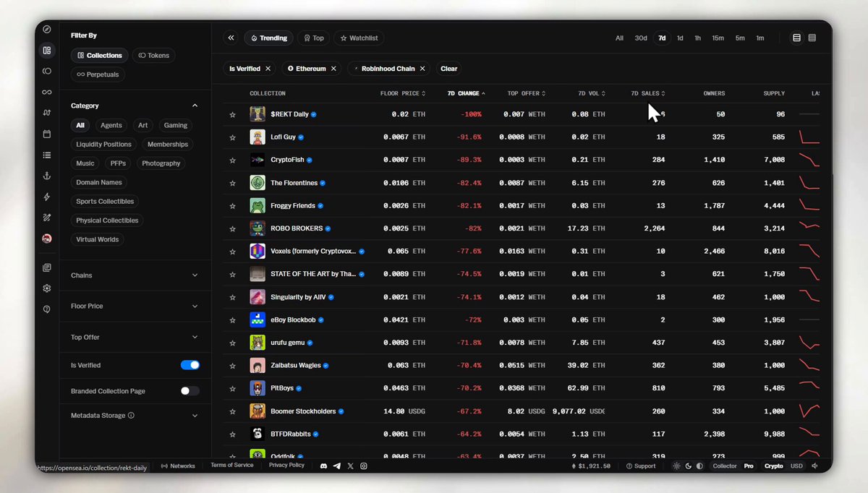868x493 pixels.
Task: Select the 15m time range
Action: tap(718, 38)
